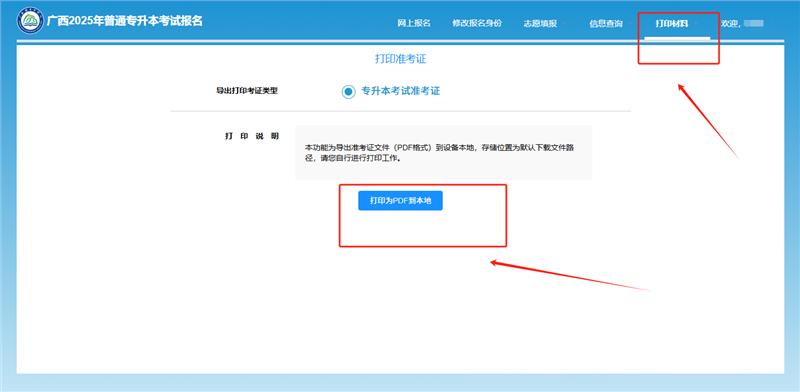The image size is (800, 392).
Task: Click the 导出打印考证类型 label
Action: [247, 91]
